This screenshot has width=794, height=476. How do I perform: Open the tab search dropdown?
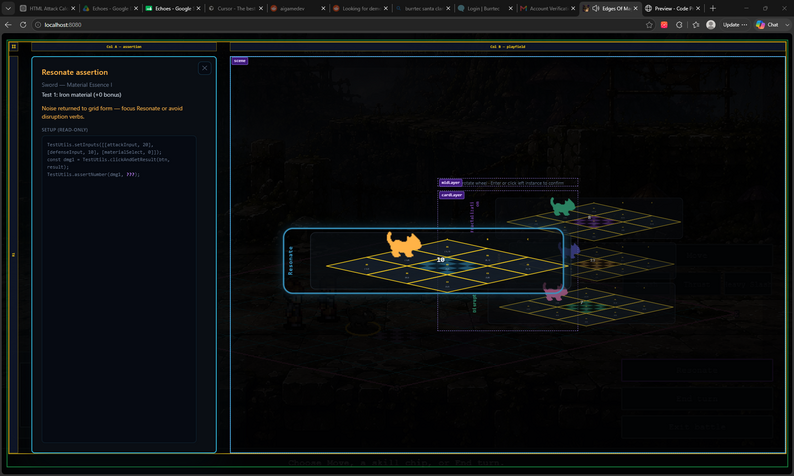click(8, 9)
